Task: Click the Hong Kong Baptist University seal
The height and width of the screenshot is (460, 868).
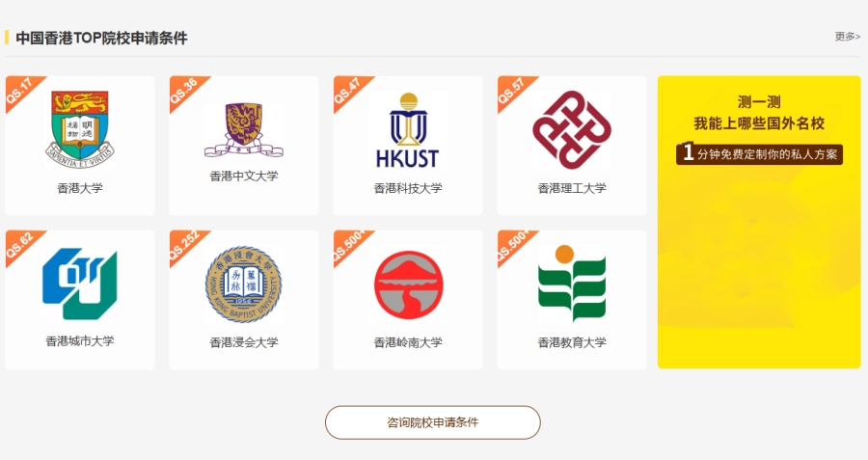Action: click(x=244, y=284)
